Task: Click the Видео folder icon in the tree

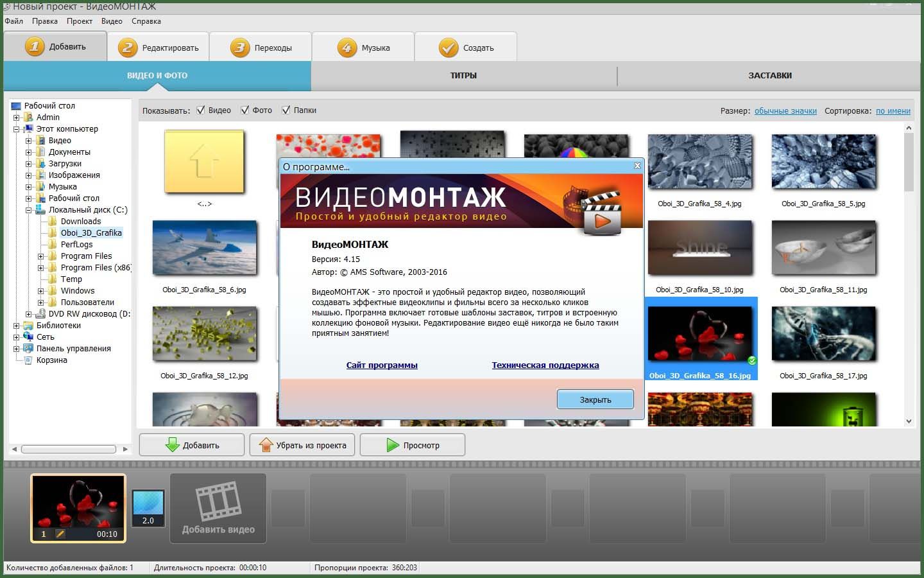Action: pos(40,141)
